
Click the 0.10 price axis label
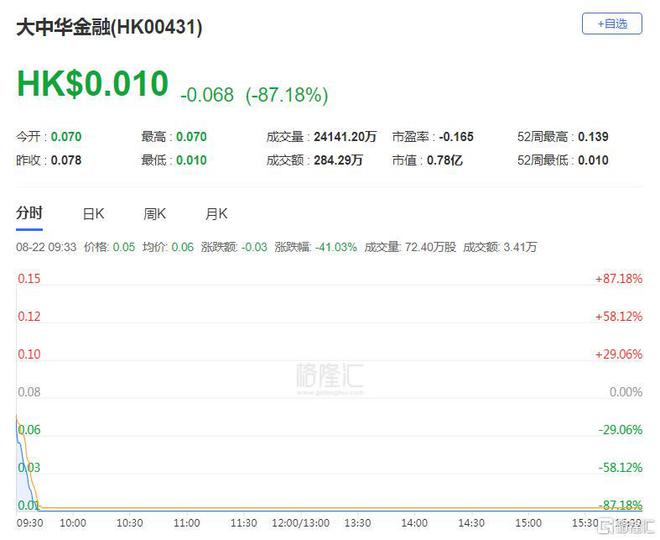(29, 354)
